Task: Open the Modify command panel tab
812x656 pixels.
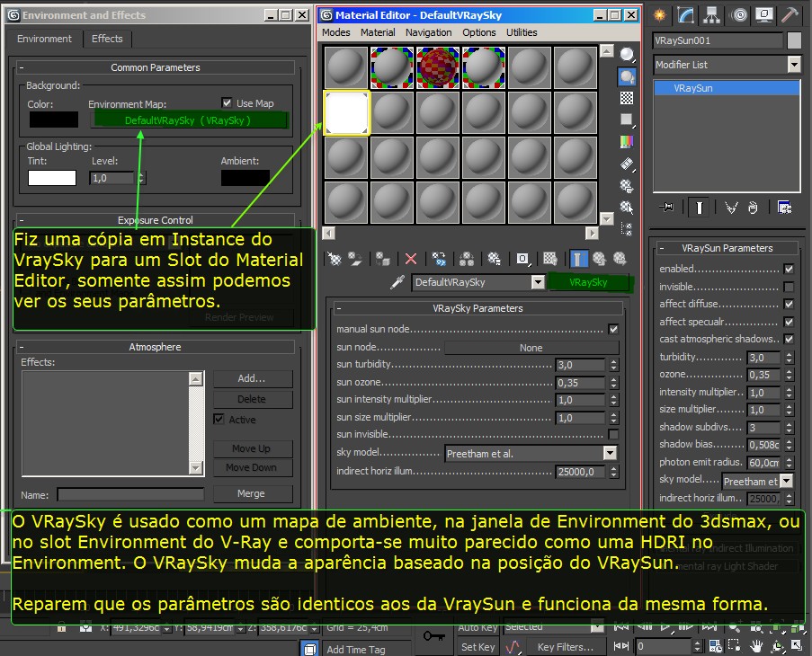Action: pyautogui.click(x=685, y=15)
